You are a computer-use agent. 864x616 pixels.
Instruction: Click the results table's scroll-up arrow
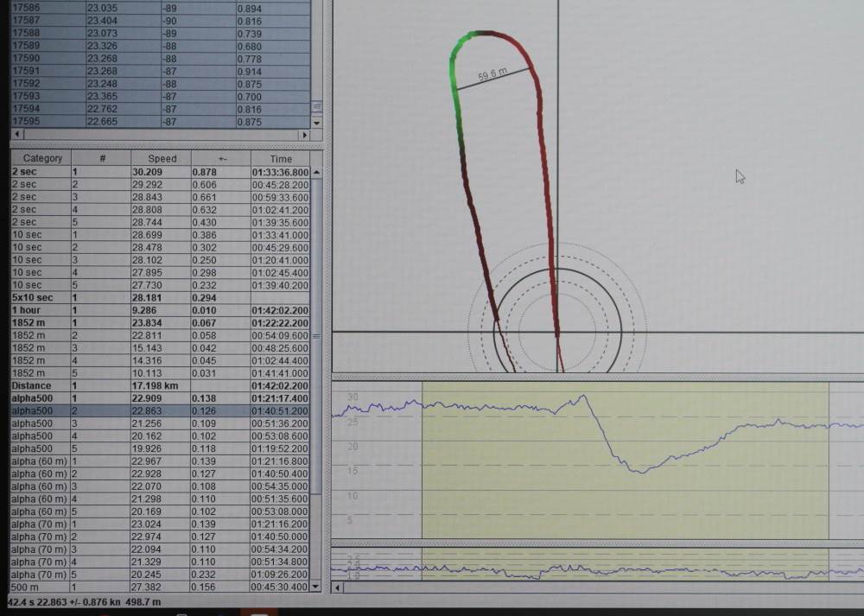tap(316, 173)
